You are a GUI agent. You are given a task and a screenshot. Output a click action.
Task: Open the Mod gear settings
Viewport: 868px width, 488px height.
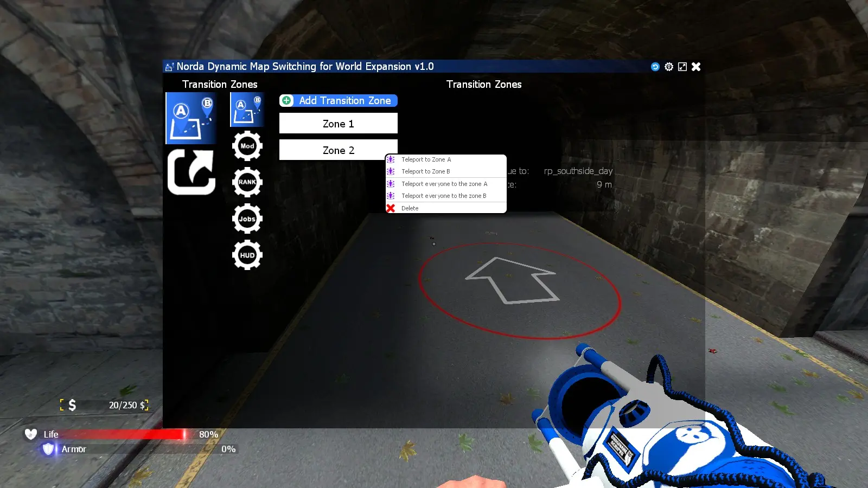[x=247, y=146]
